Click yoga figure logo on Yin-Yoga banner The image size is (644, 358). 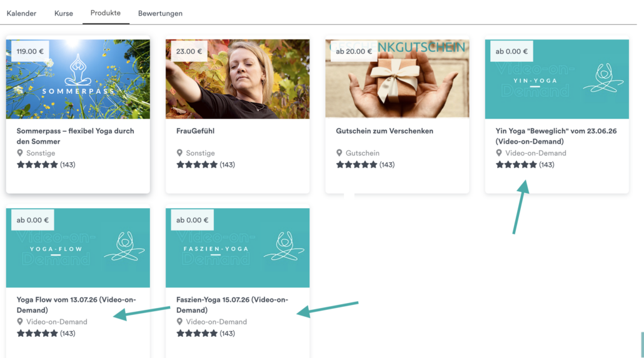pyautogui.click(x=603, y=77)
